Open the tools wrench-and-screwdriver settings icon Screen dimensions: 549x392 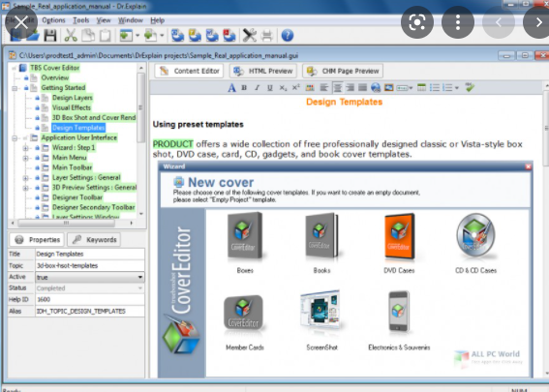click(250, 36)
